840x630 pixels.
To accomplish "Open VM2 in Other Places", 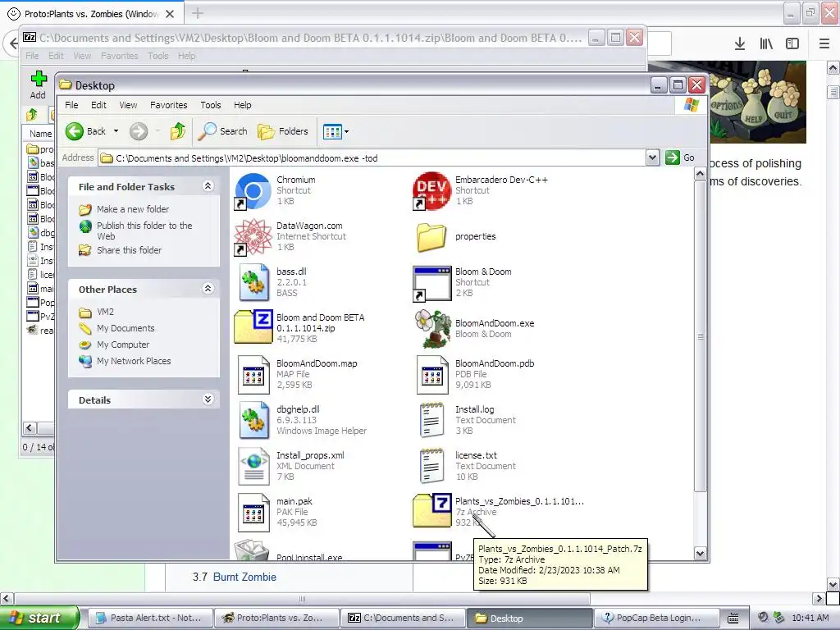I will [x=105, y=312].
